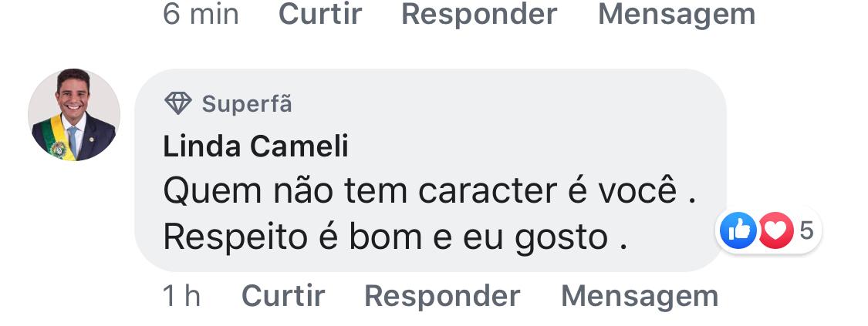Send a message to Linda Cameli
This screenshot has height=326, width=868.
coord(640,296)
